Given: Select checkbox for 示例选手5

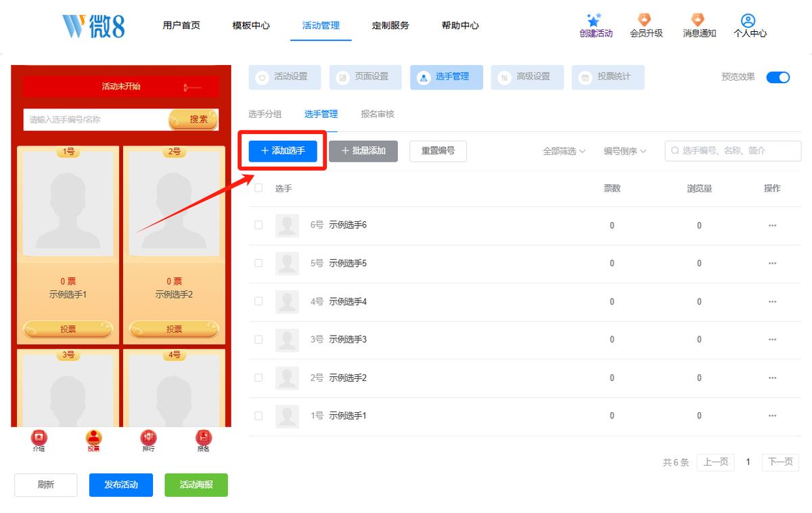Looking at the screenshot, I should tap(258, 263).
